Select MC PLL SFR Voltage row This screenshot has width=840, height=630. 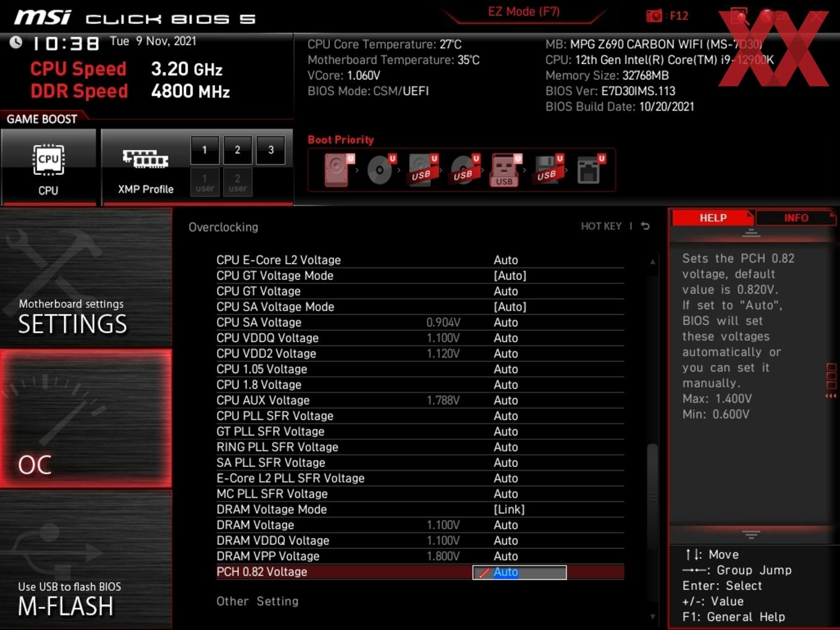(420, 493)
